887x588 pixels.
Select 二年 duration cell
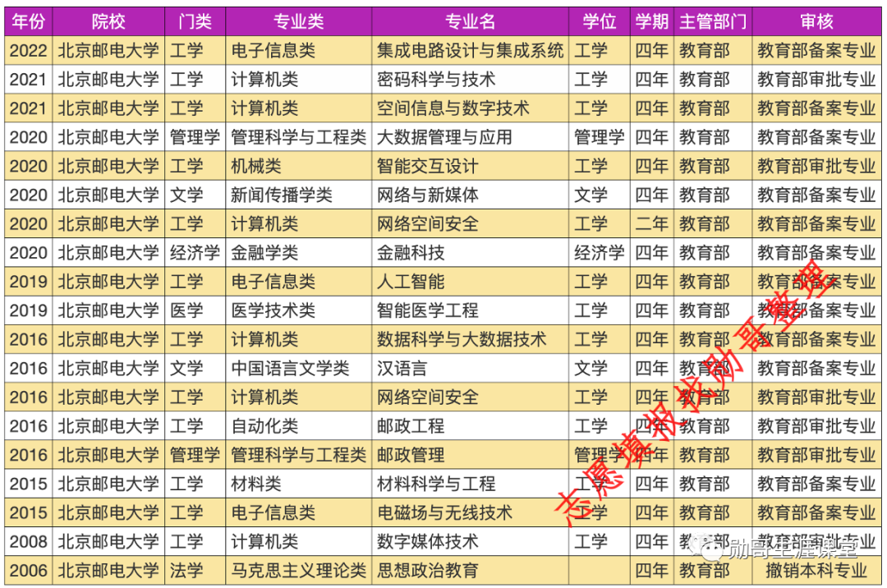pyautogui.click(x=651, y=224)
